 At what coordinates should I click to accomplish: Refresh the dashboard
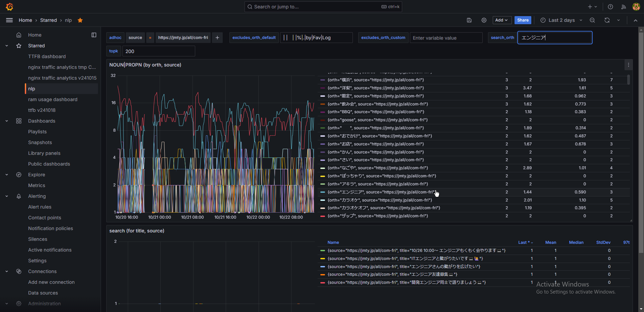607,20
